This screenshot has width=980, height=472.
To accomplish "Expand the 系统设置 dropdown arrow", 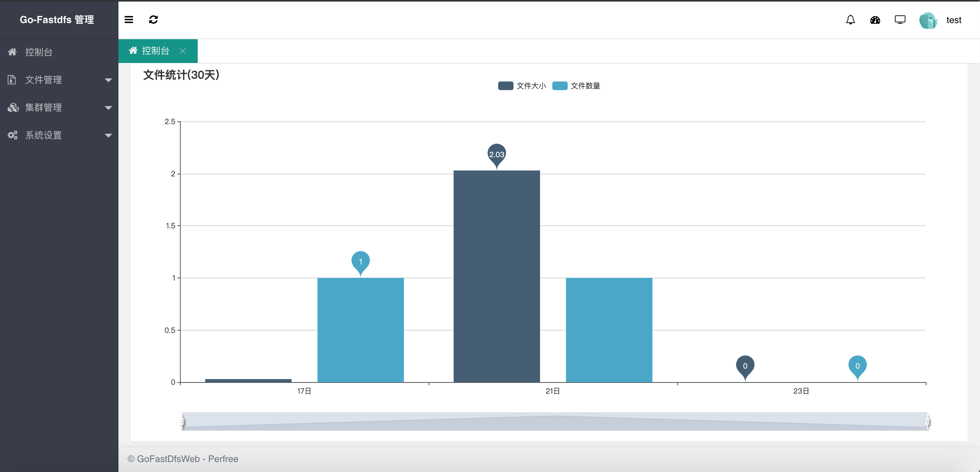I will pyautogui.click(x=108, y=135).
